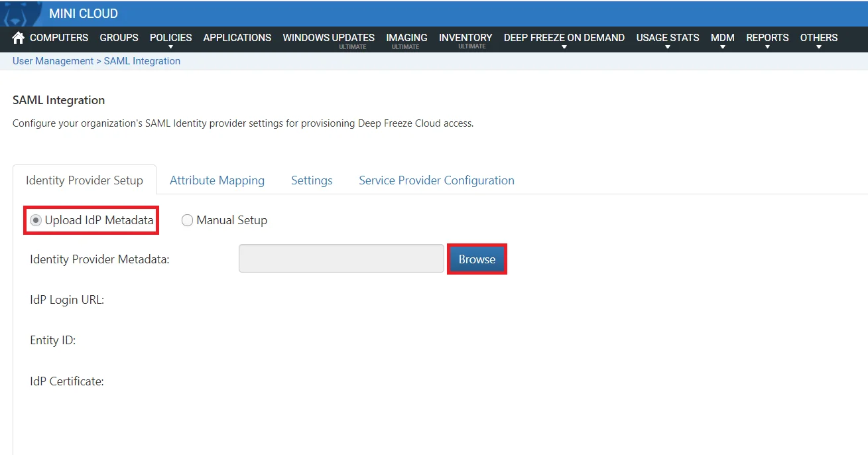Image resolution: width=868 pixels, height=455 pixels.
Task: Go to the IMAGING section
Action: [406, 38]
